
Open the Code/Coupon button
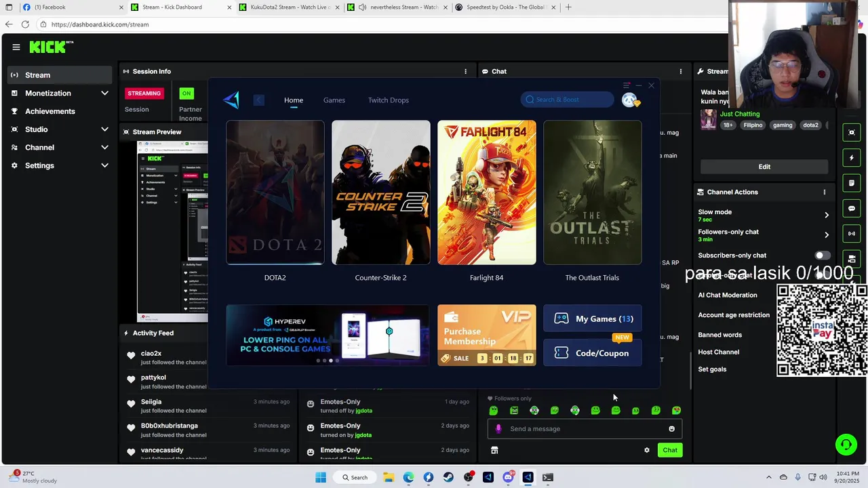[x=593, y=353]
